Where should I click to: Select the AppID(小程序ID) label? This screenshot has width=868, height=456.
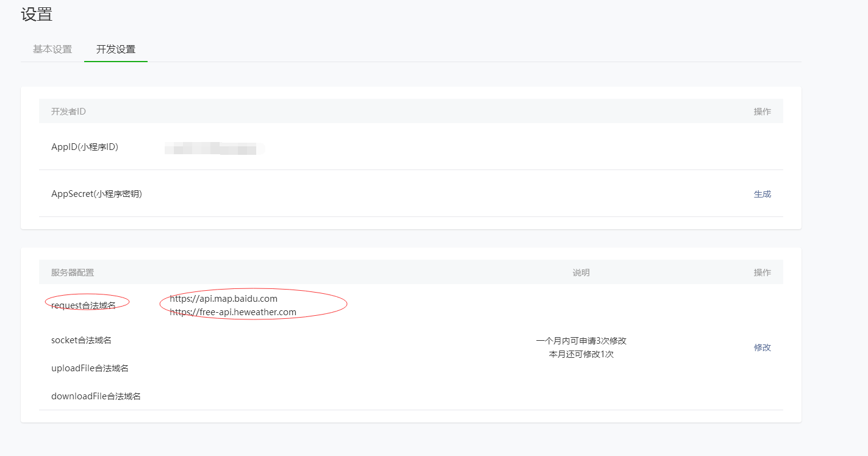click(x=85, y=147)
